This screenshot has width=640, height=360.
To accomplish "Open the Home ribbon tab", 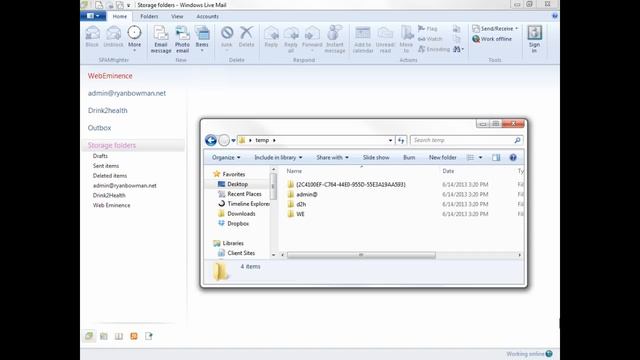I will 120,16.
